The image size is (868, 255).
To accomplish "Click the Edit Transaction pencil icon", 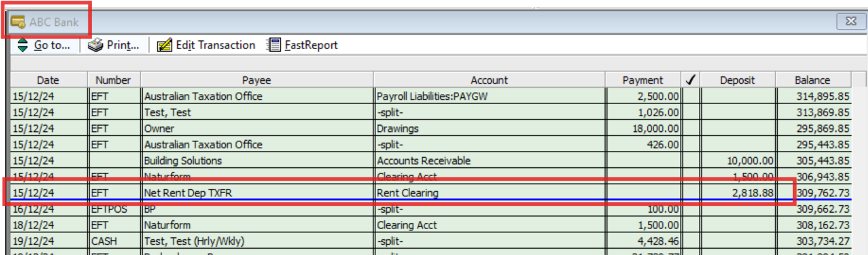I will coord(164,45).
